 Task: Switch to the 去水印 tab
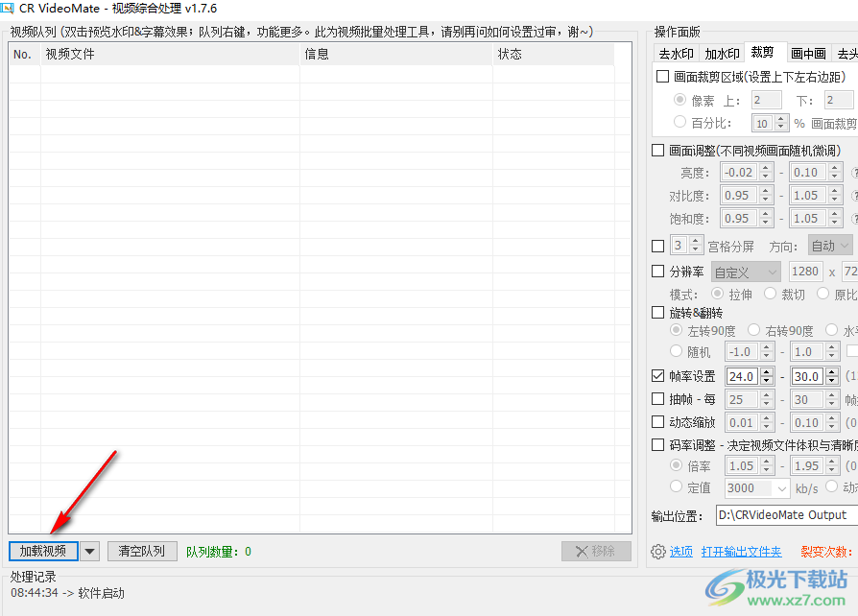tap(677, 54)
